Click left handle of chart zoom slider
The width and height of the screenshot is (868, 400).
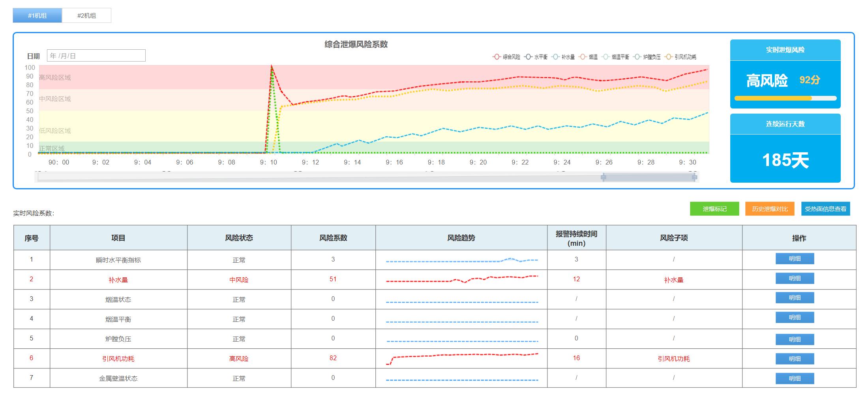tap(603, 178)
